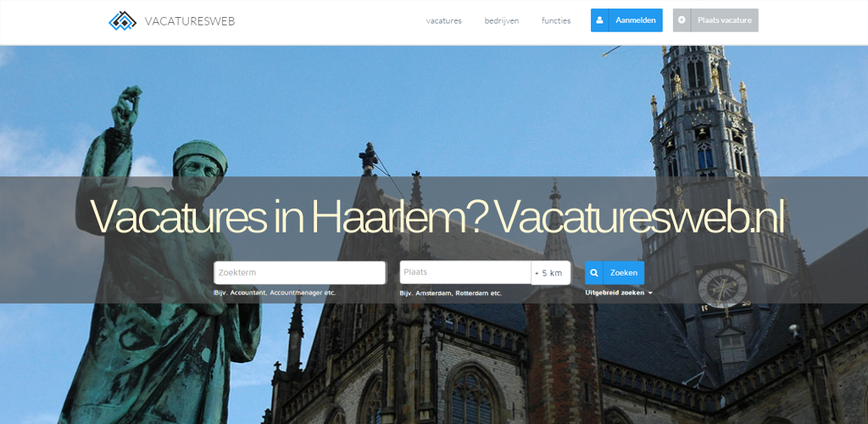Screen dimensions: 868x424
Task: Click the Aanmelden button label
Action: point(636,20)
